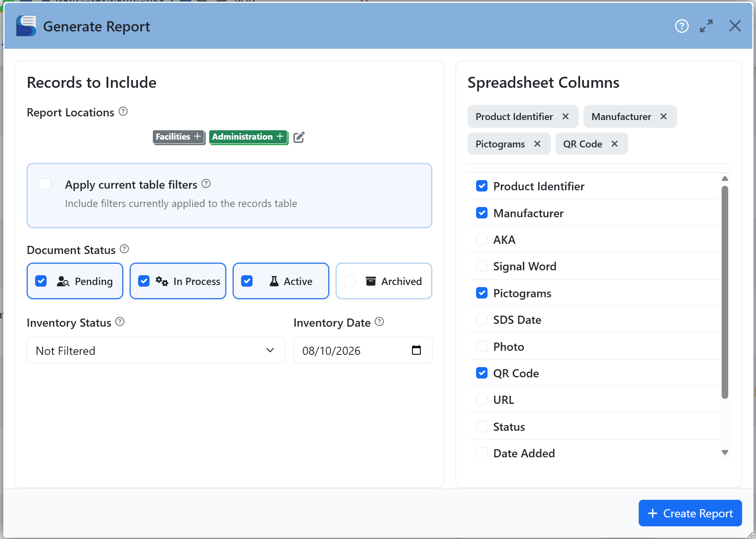Close the Generate Report dialog
The height and width of the screenshot is (539, 756).
point(735,26)
